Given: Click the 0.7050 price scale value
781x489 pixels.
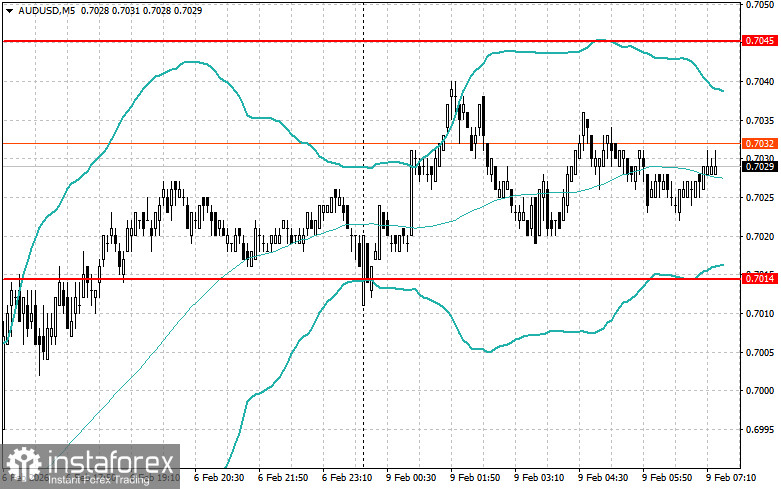Looking at the screenshot, I should point(760,4).
